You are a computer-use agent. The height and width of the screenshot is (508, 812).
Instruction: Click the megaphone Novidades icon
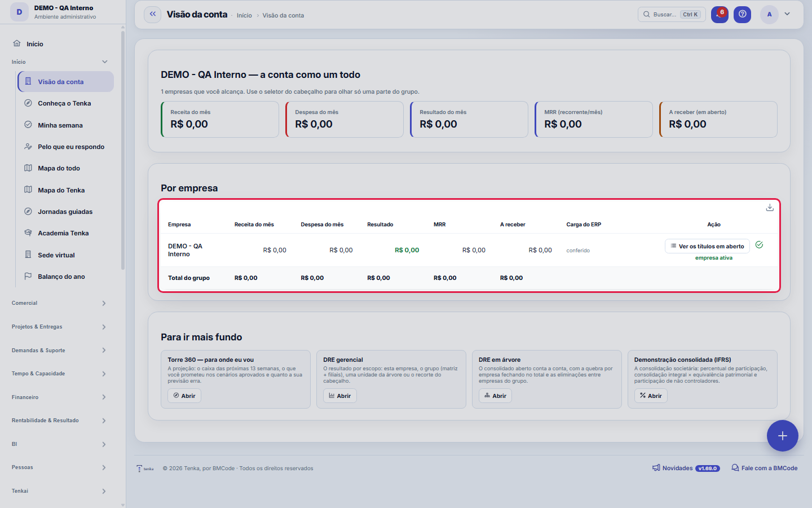pos(656,468)
